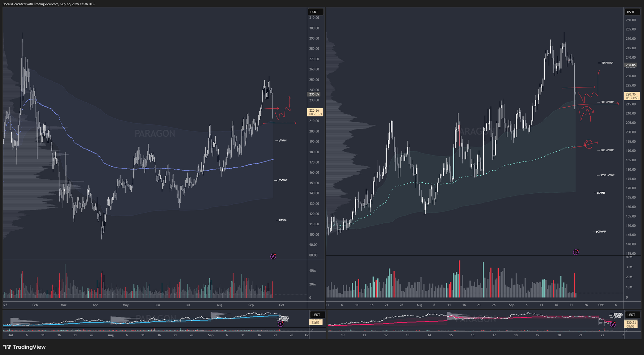This screenshot has height=355, width=644.
Task: Open the USDT selector on bottom-left mini chart
Action: (x=316, y=315)
